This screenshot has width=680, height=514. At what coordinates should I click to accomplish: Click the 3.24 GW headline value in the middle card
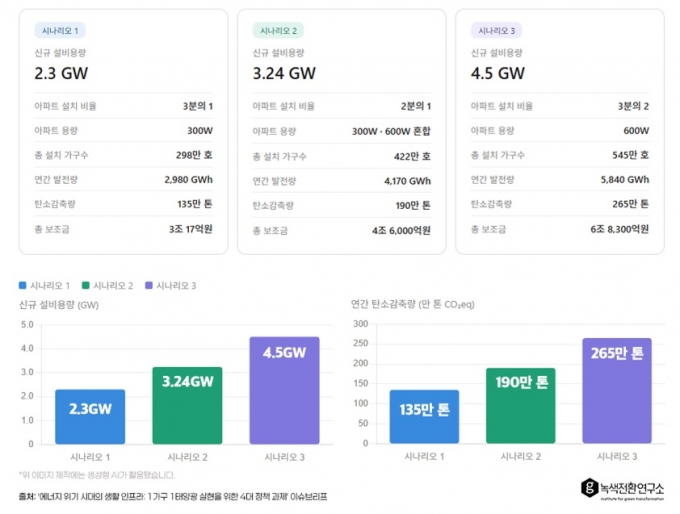pos(284,73)
